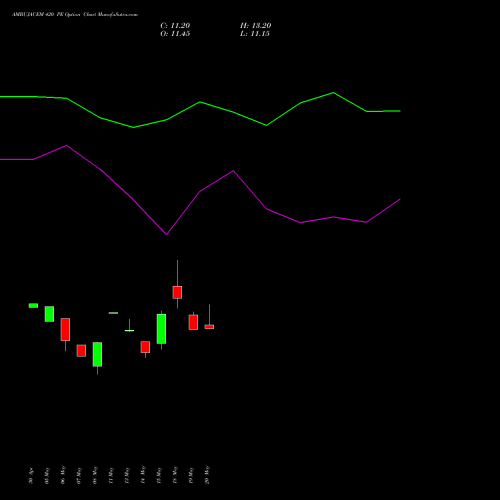The width and height of the screenshot is (500, 500).
Task: Select the green 08 May candlestick
Action: (x=97, y=354)
